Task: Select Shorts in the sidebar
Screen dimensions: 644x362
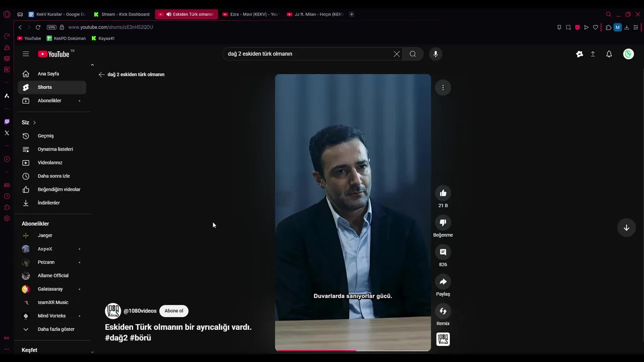Action: click(52, 87)
